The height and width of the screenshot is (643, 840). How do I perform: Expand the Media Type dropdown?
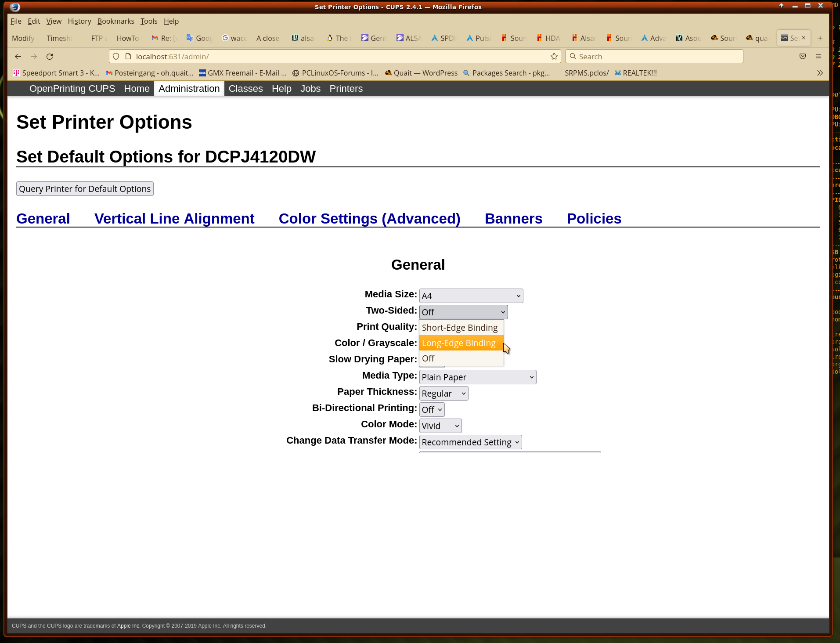[477, 377]
